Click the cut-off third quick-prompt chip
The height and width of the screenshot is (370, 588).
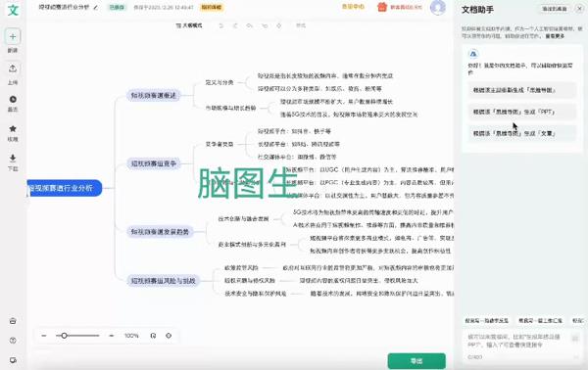tap(578, 321)
